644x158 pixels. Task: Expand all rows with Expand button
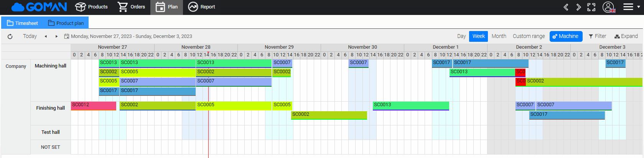pos(626,36)
